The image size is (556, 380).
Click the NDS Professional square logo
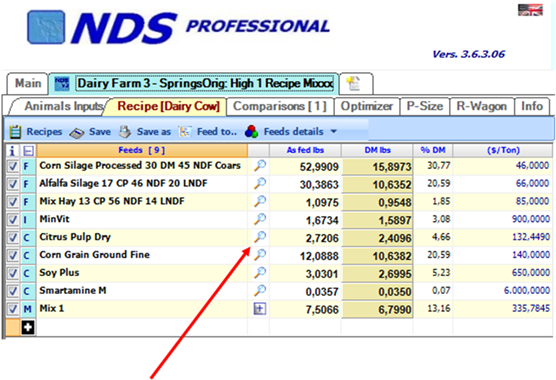coord(46,27)
